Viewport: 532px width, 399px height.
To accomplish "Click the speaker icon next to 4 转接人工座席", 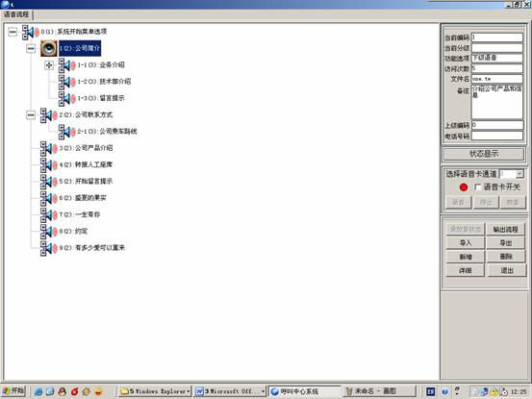I will [48, 165].
